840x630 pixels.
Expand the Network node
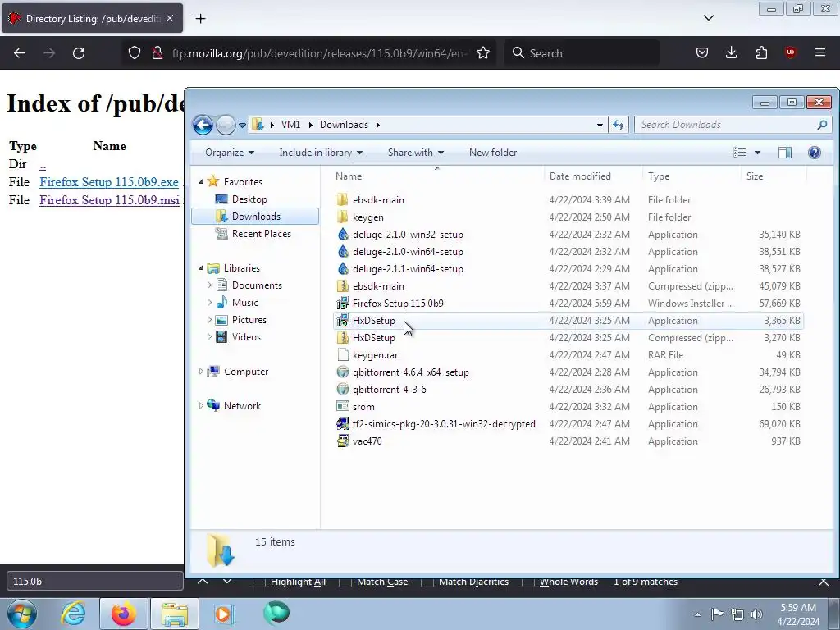coord(202,405)
